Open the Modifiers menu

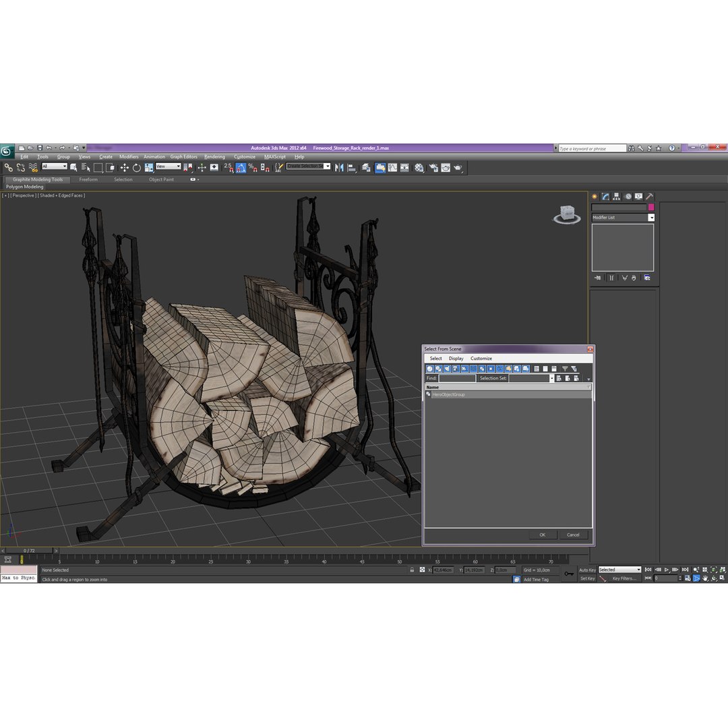pyautogui.click(x=129, y=157)
